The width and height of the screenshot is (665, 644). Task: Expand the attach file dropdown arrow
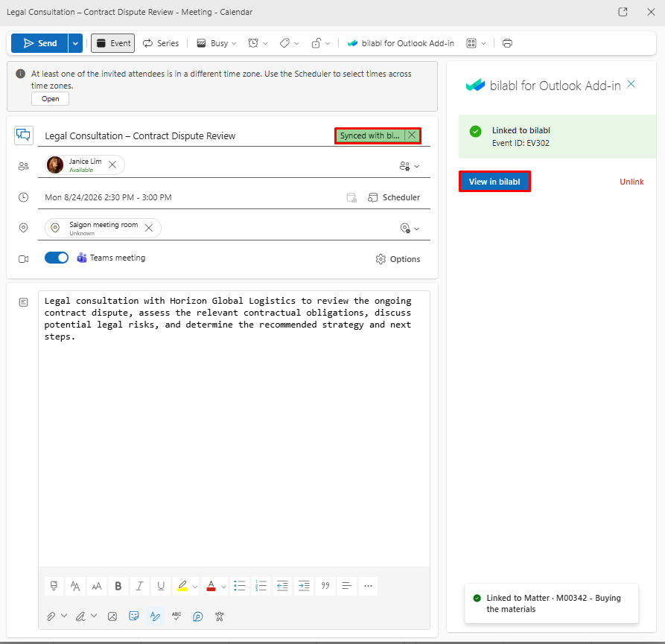coord(64,616)
